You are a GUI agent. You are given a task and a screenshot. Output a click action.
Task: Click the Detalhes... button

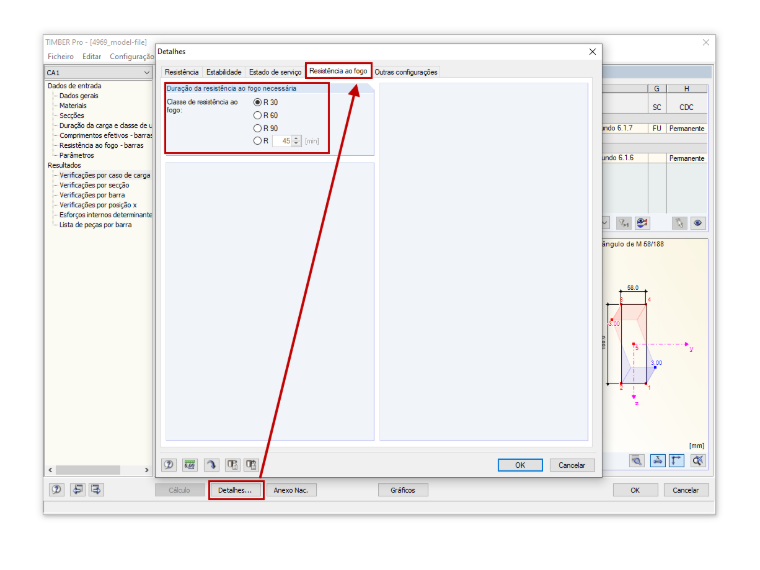tap(235, 490)
